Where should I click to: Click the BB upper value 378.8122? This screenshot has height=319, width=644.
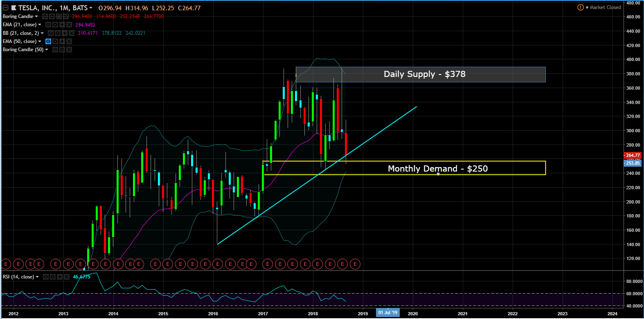[112, 33]
